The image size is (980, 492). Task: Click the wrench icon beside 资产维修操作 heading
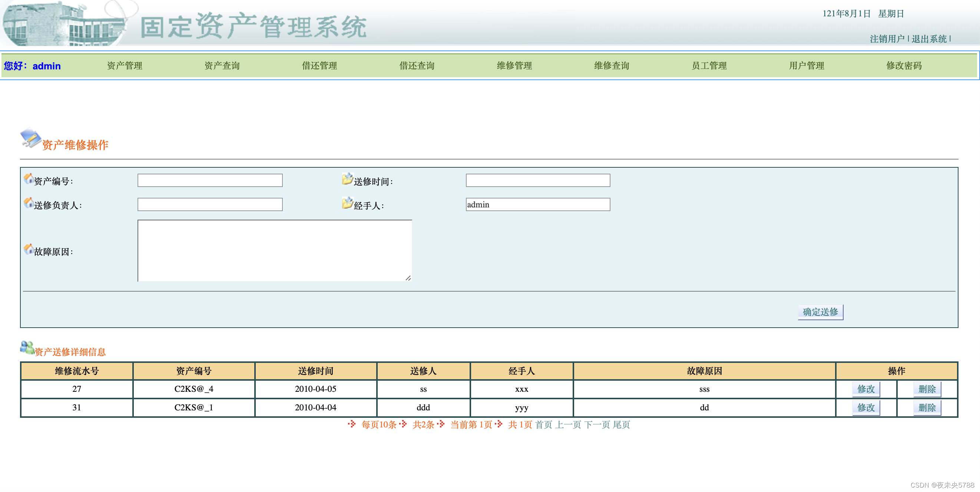(30, 139)
